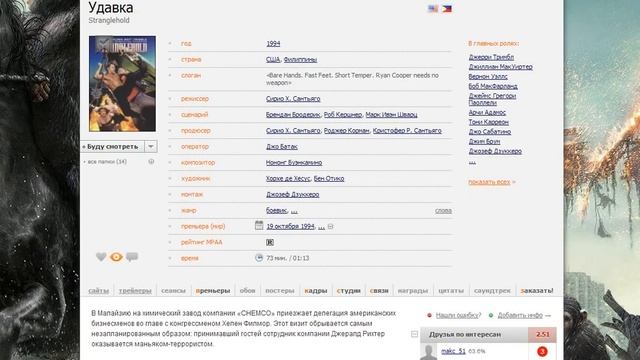640x360 pixels.
Task: Collapse the Друзья по интересам block
Action: (x=414, y=334)
